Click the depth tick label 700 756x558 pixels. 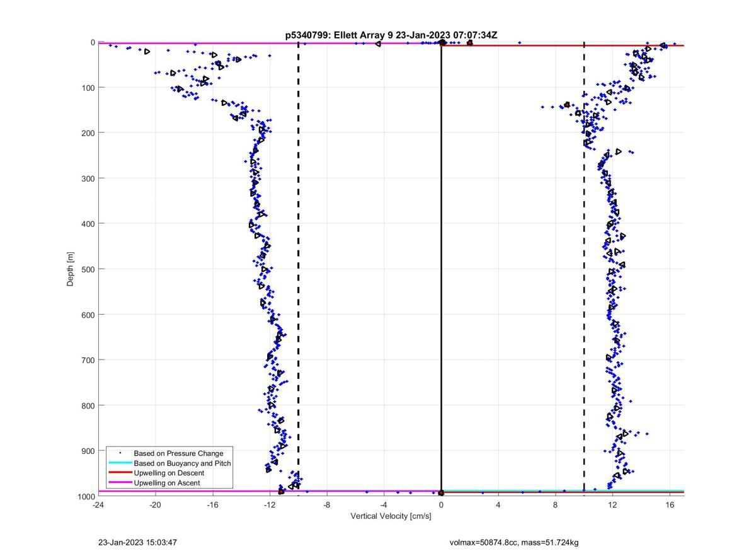88,360
